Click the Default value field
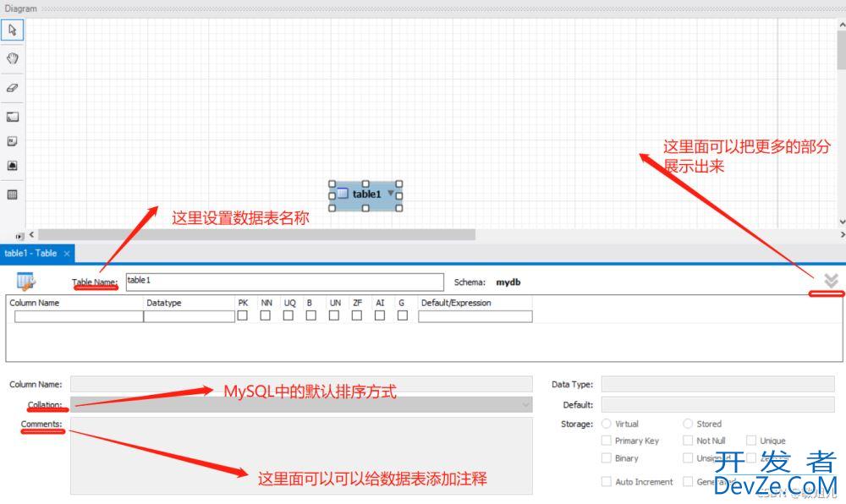 (x=718, y=404)
